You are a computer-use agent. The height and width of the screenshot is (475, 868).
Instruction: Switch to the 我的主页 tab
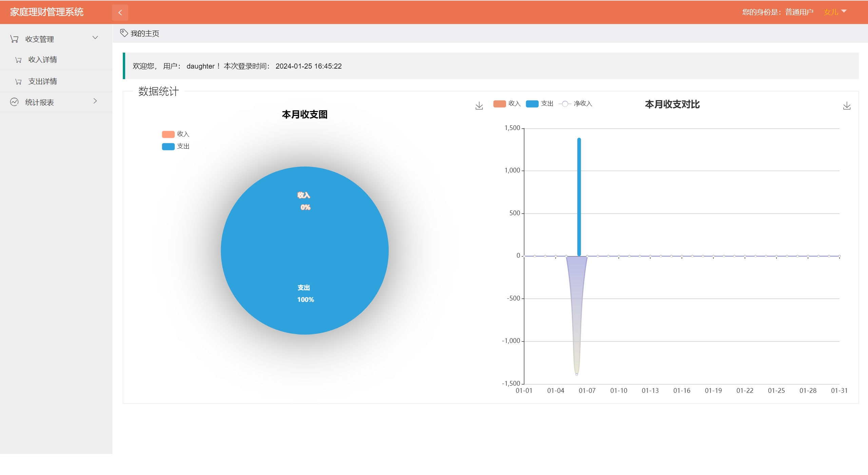click(x=145, y=33)
